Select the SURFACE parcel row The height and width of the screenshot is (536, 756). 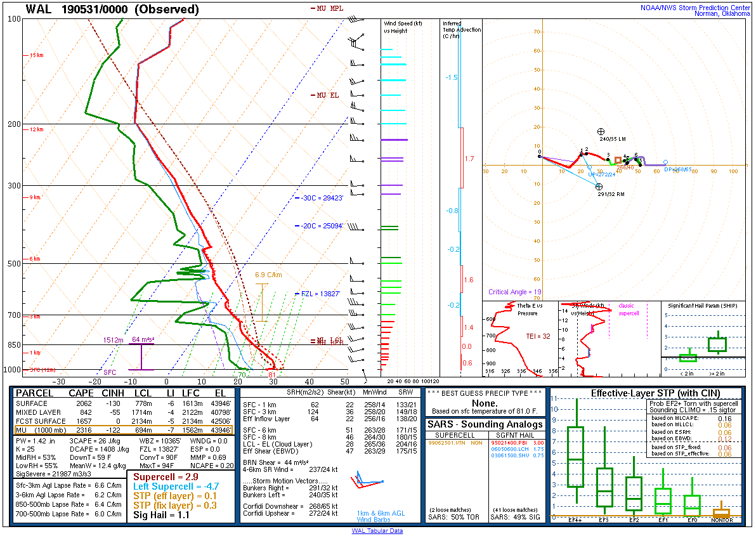click(124, 403)
